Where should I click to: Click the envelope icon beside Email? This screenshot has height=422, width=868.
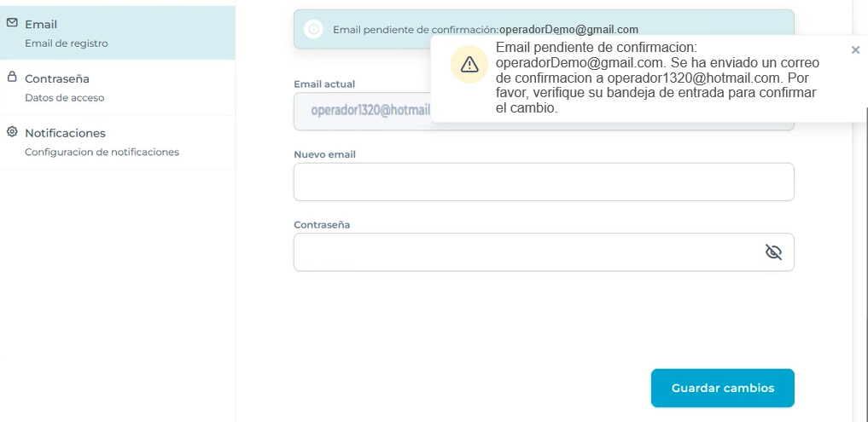pyautogui.click(x=12, y=23)
